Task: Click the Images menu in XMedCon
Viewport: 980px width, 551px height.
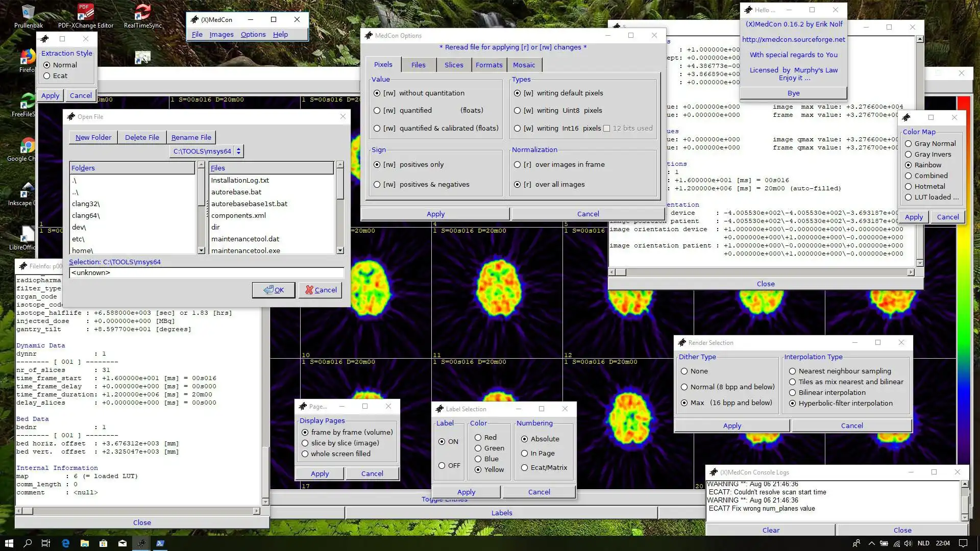Action: click(x=221, y=34)
